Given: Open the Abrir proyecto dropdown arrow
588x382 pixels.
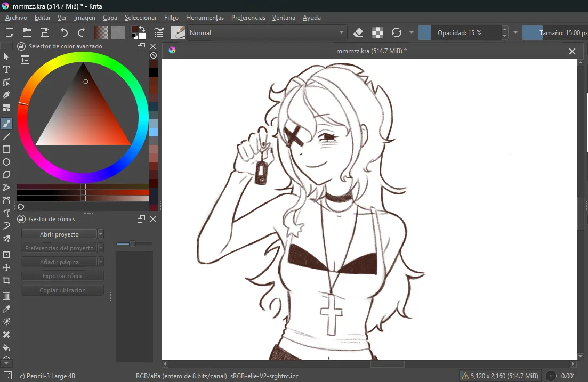Looking at the screenshot, I should (101, 234).
